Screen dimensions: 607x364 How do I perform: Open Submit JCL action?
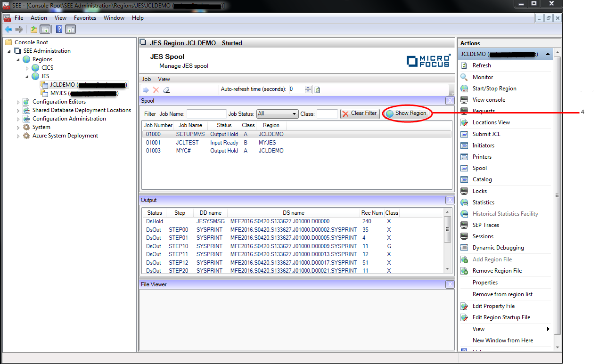(486, 134)
